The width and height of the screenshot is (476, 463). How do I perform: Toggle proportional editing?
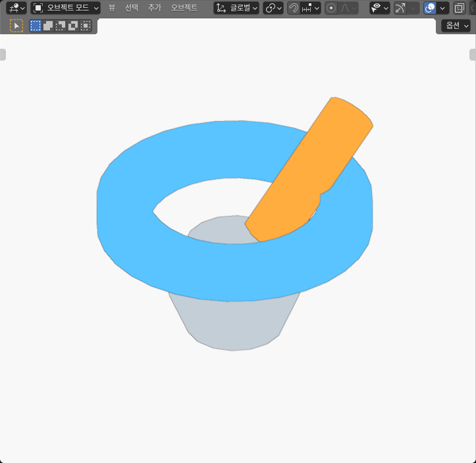tap(331, 8)
